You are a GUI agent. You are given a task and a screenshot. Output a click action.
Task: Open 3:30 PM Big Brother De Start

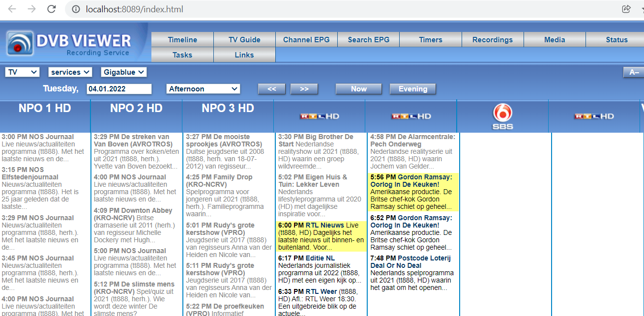[x=321, y=152]
